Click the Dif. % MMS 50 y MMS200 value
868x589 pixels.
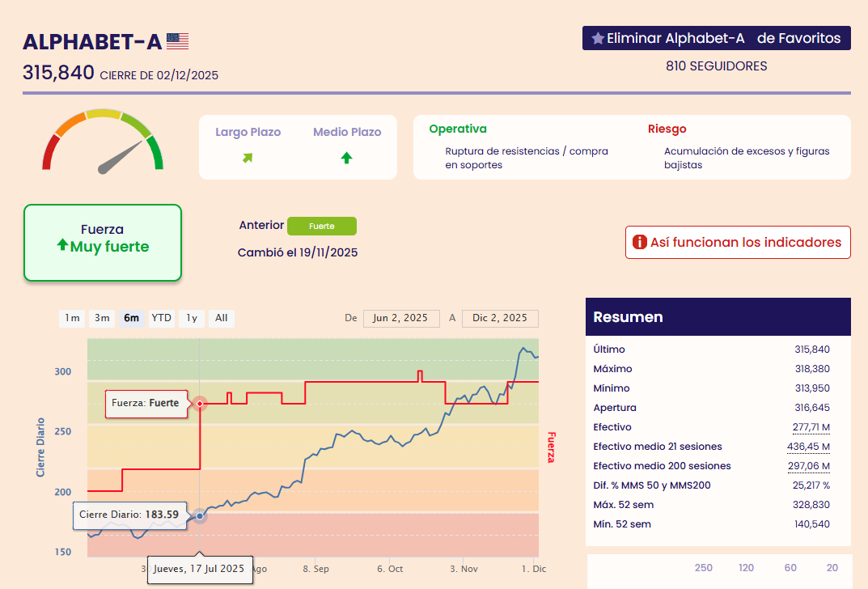[811, 485]
